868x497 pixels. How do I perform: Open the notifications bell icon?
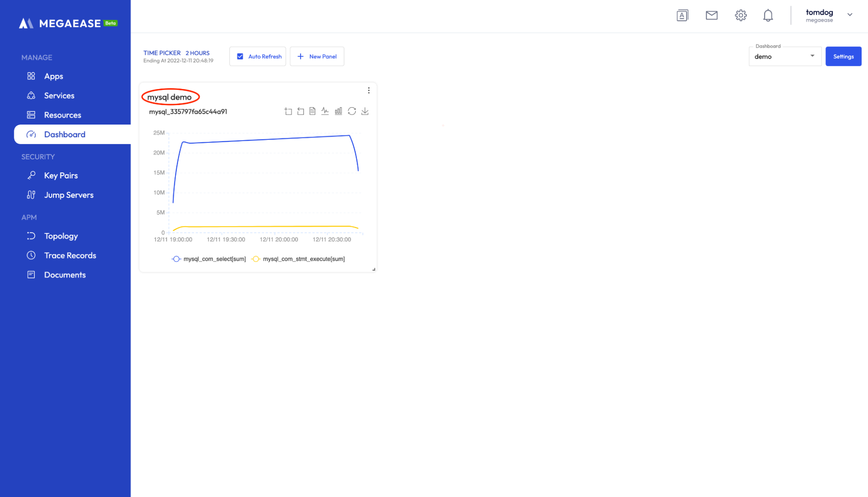pyautogui.click(x=768, y=16)
